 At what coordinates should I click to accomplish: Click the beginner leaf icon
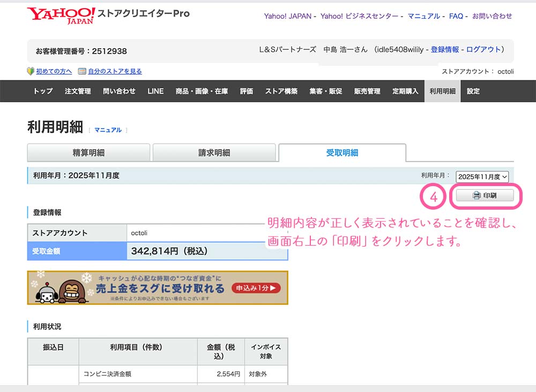[x=31, y=71]
